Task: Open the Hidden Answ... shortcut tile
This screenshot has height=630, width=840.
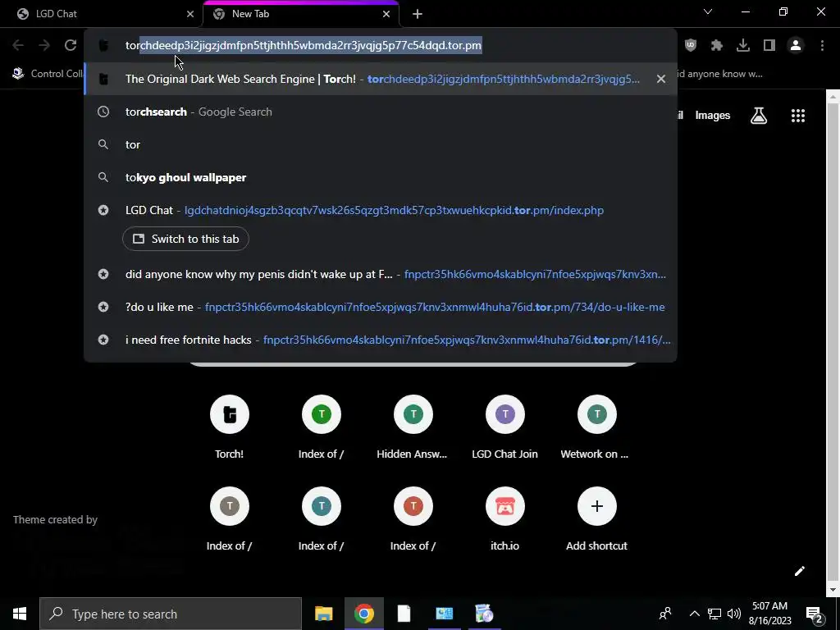Action: (413, 427)
